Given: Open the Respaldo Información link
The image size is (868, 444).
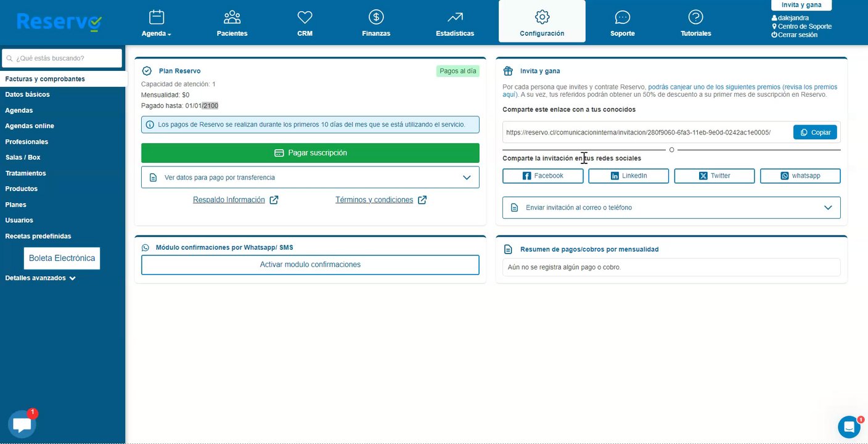Looking at the screenshot, I should (229, 200).
